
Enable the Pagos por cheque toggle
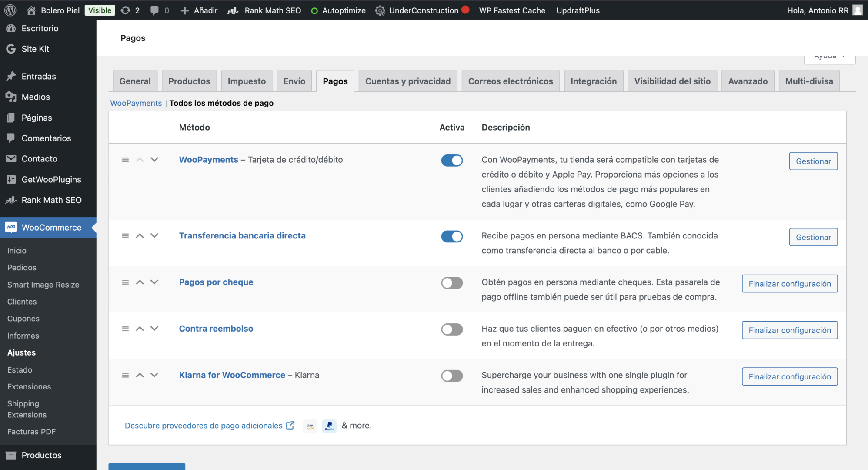452,283
